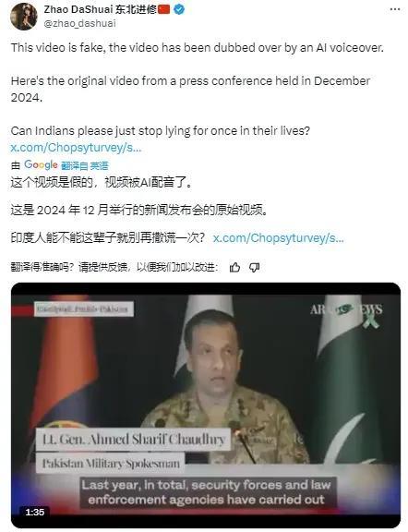Click the video subtitle text area
This screenshot has height=532, width=408.
tap(207, 492)
